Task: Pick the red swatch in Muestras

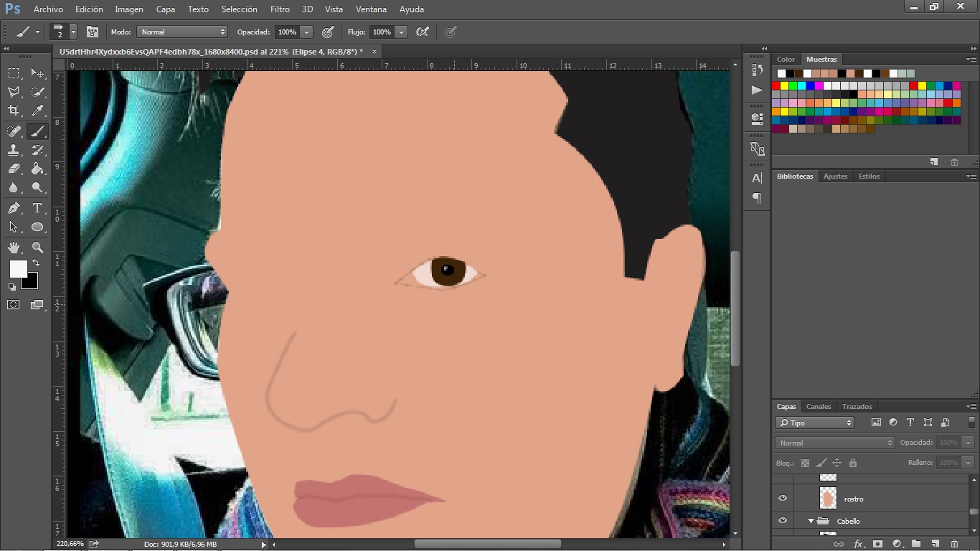Action: pyautogui.click(x=776, y=86)
